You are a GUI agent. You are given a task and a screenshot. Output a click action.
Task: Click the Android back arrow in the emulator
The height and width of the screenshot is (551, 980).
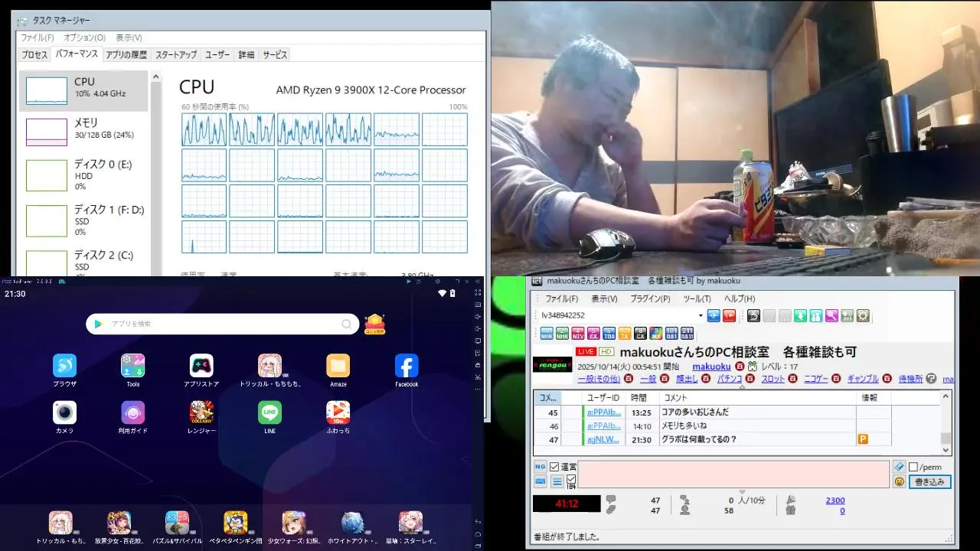479,522
